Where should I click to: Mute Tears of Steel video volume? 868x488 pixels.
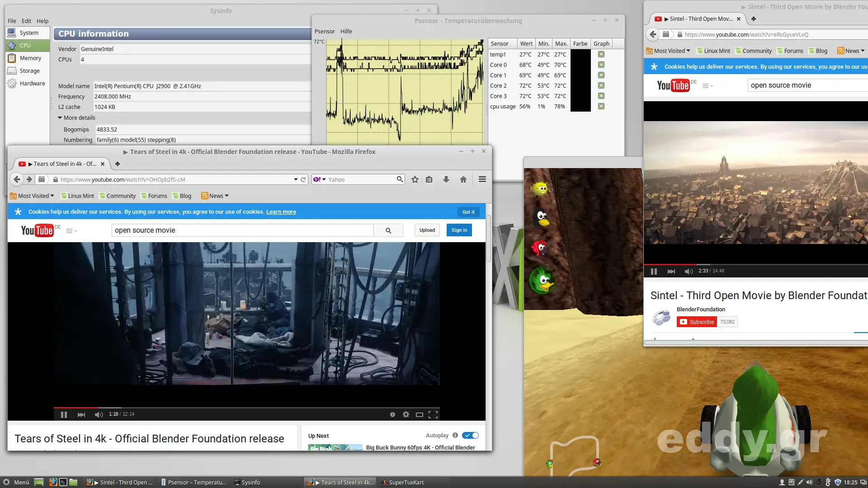coord(99,414)
